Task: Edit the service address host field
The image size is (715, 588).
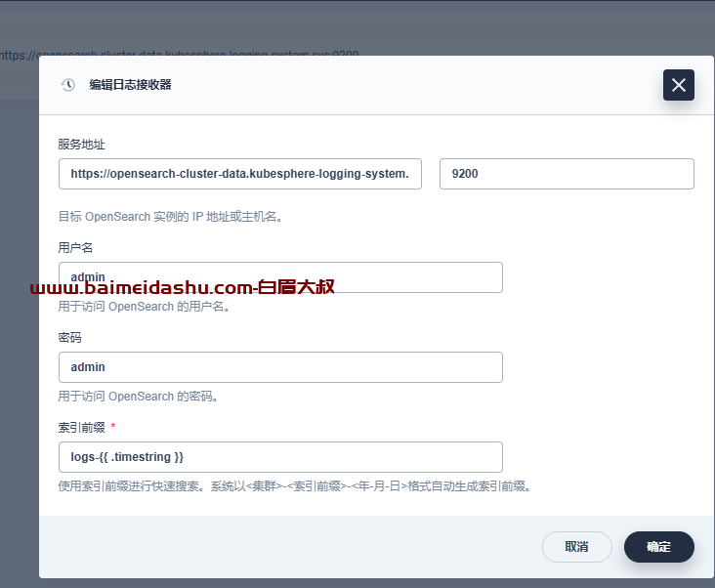Action: [x=240, y=174]
